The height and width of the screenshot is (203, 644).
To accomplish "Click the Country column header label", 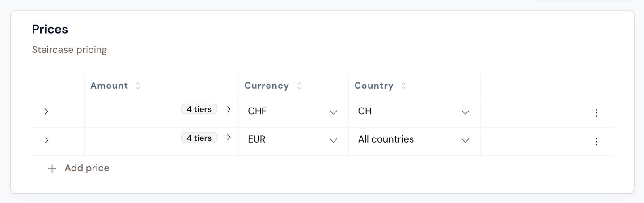I will [x=374, y=86].
